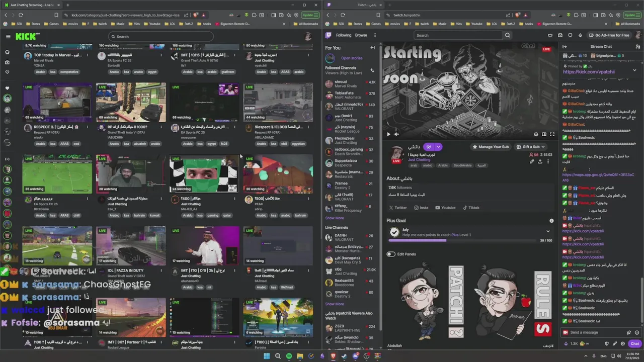This screenshot has width=644, height=362.
Task: Open Kick browse sidebar icon below home
Action: point(7,62)
